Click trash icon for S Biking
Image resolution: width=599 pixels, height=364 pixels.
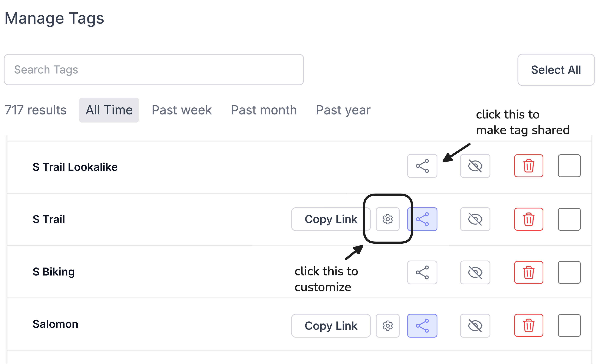coord(528,272)
